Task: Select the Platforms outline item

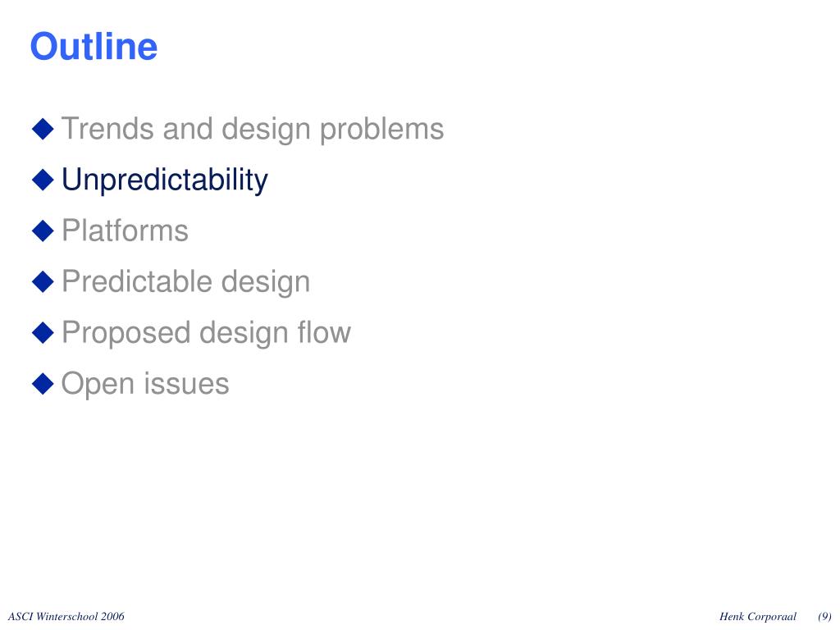Action: coord(125,231)
